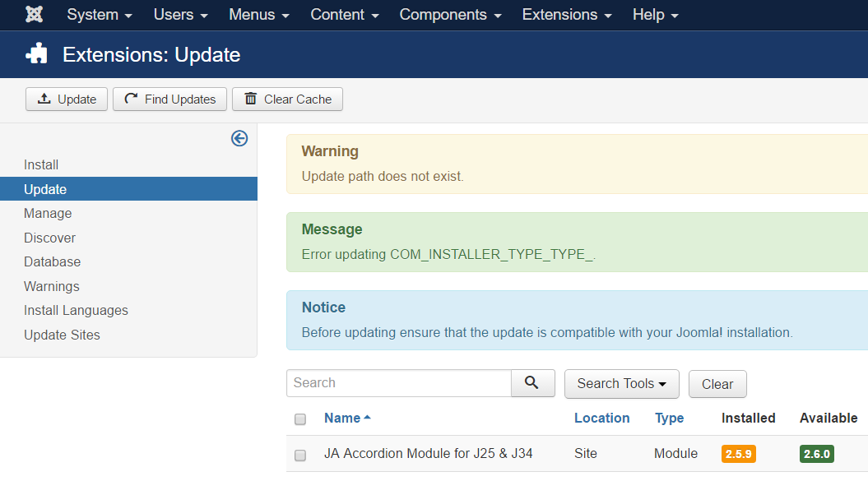
Task: Open Install Languages sidebar link
Action: (76, 310)
